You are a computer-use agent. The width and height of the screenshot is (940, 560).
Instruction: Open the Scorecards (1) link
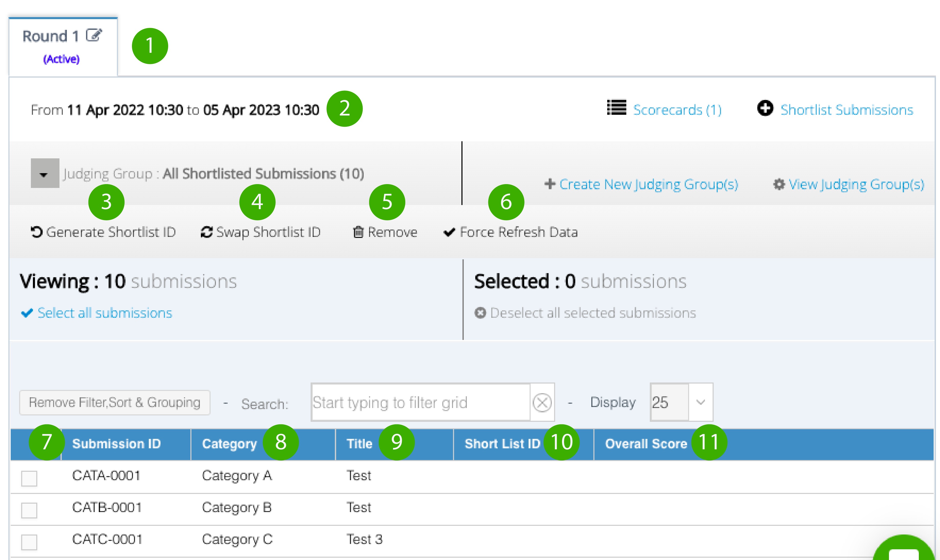[677, 110]
